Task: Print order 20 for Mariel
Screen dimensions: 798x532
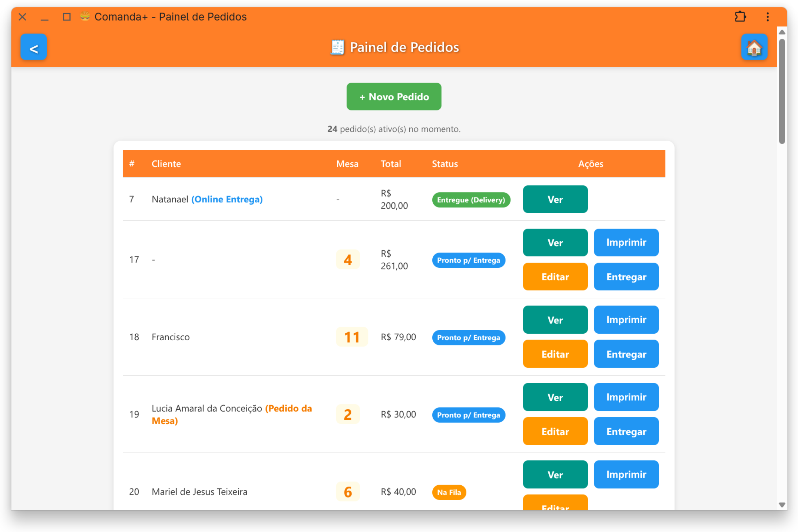Action: 626,474
